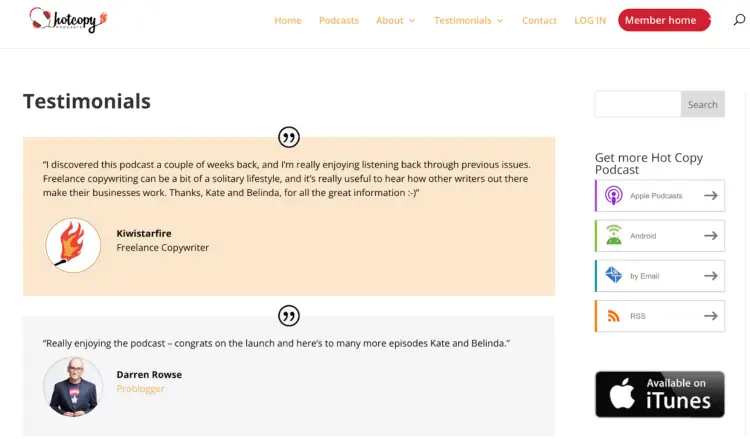Expand the About menu chevron
750x439 pixels.
click(x=412, y=21)
